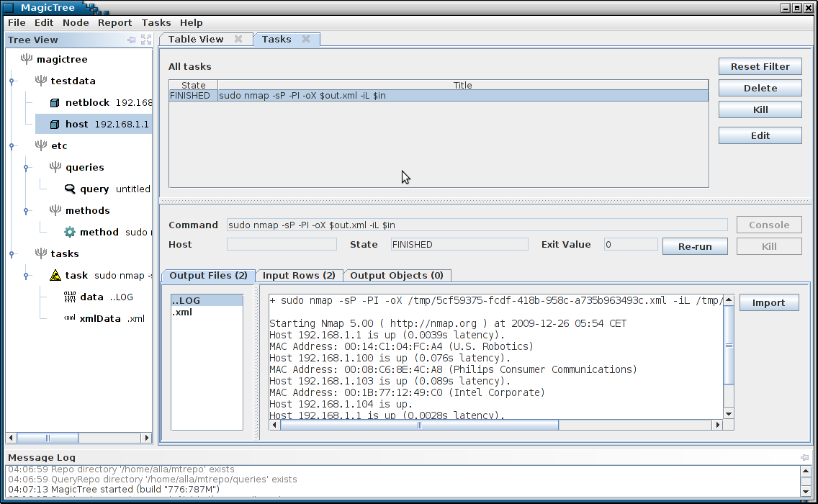Click the log output scroll right arrow
This screenshot has width=818, height=504.
[718, 425]
